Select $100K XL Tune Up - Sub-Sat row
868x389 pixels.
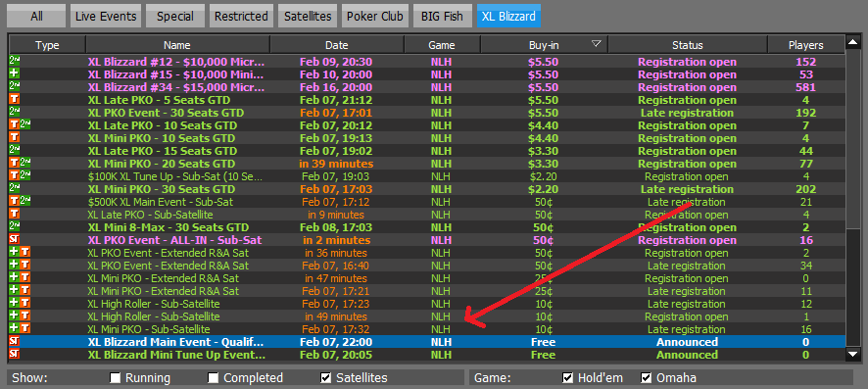[x=427, y=176]
